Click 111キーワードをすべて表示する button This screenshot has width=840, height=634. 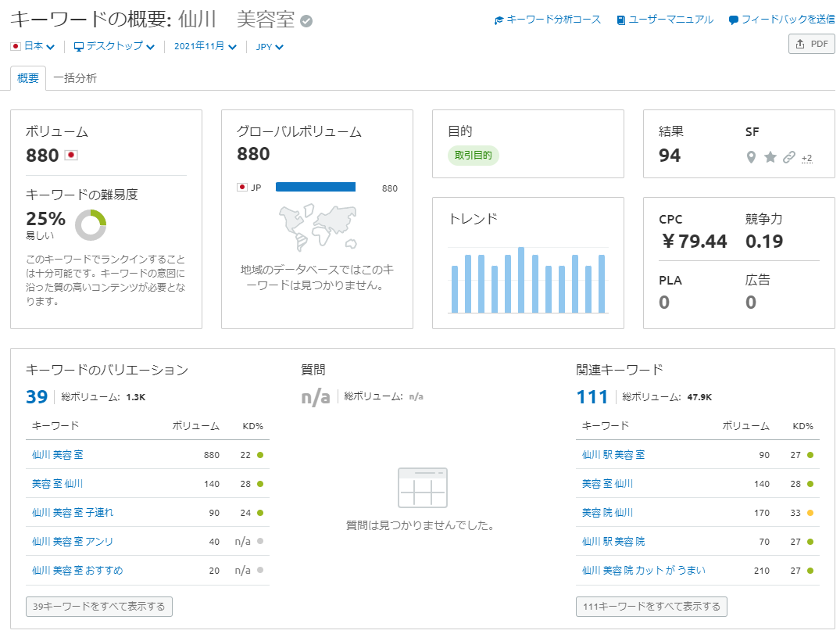pyautogui.click(x=652, y=607)
